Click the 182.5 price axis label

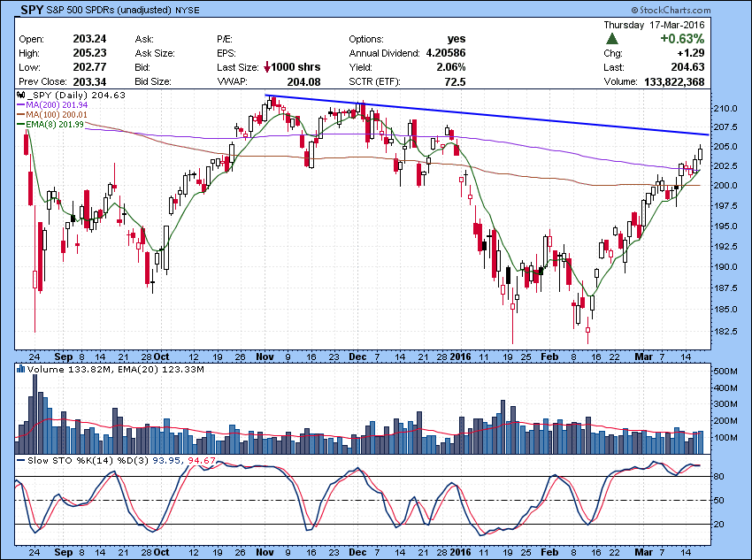point(725,331)
